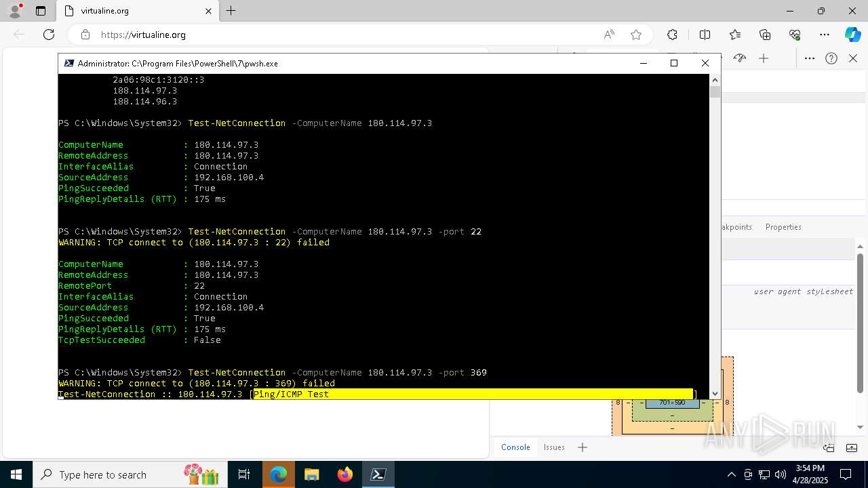Click the PowerShell scrollbar thumb
The image size is (868, 488).
click(x=715, y=91)
